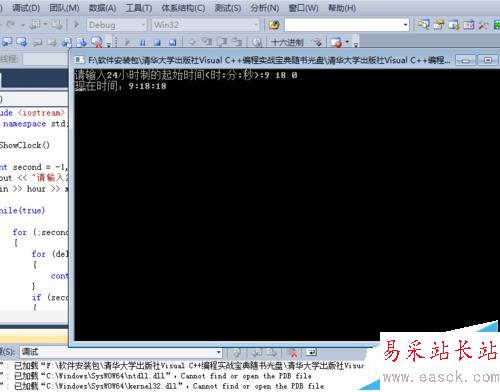Open the Object Browser toolbar icon
500x392 pixels.
click(454, 25)
